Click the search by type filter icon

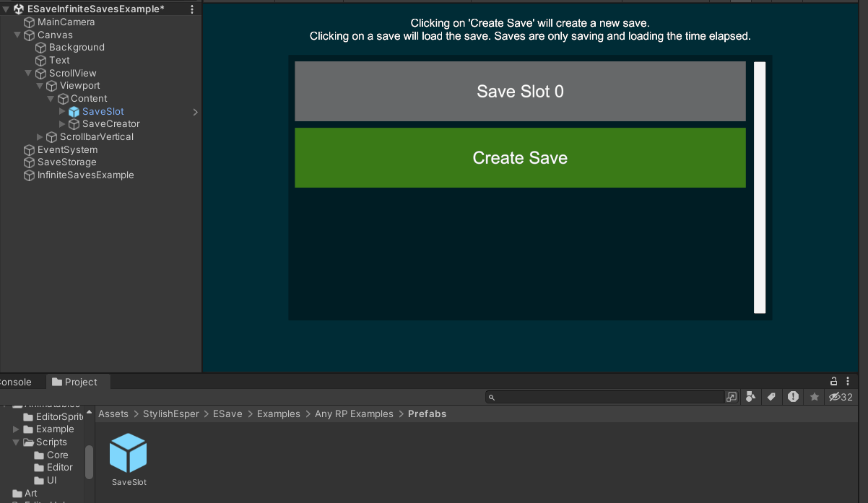point(751,397)
